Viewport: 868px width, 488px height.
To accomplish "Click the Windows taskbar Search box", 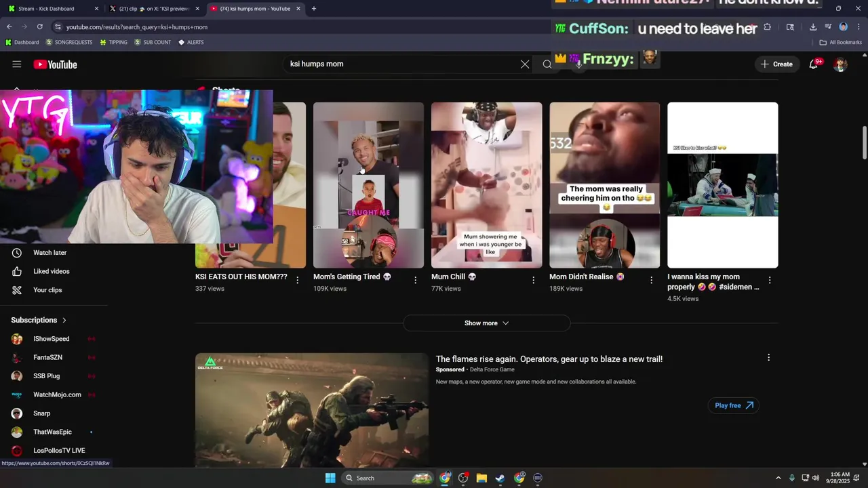I will click(387, 478).
